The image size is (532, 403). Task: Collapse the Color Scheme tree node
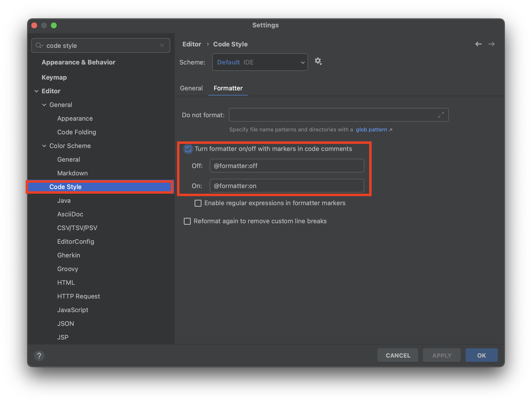coord(44,146)
